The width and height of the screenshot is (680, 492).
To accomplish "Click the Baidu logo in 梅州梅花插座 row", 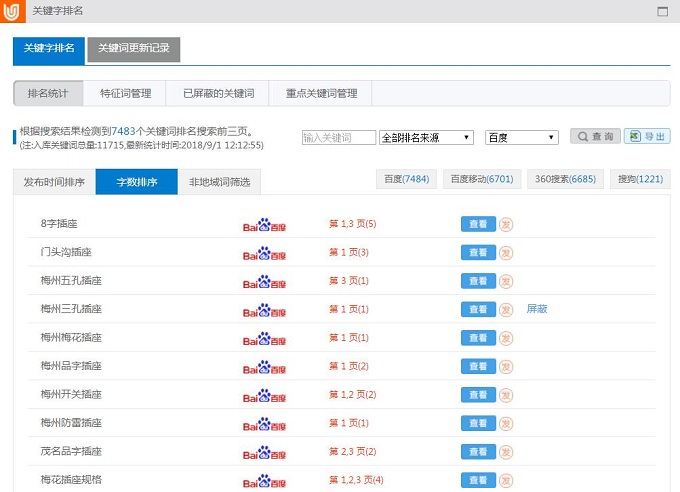I will coord(264,338).
